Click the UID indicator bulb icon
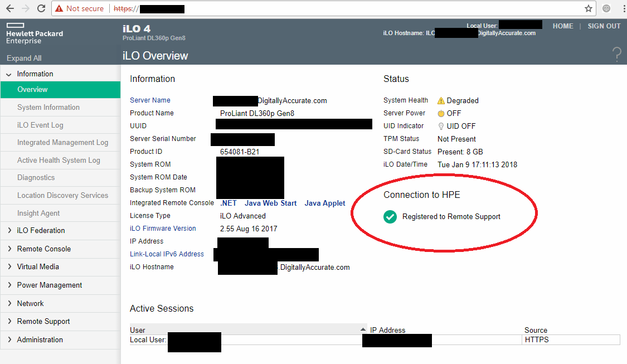The height and width of the screenshot is (364, 627). [x=441, y=126]
